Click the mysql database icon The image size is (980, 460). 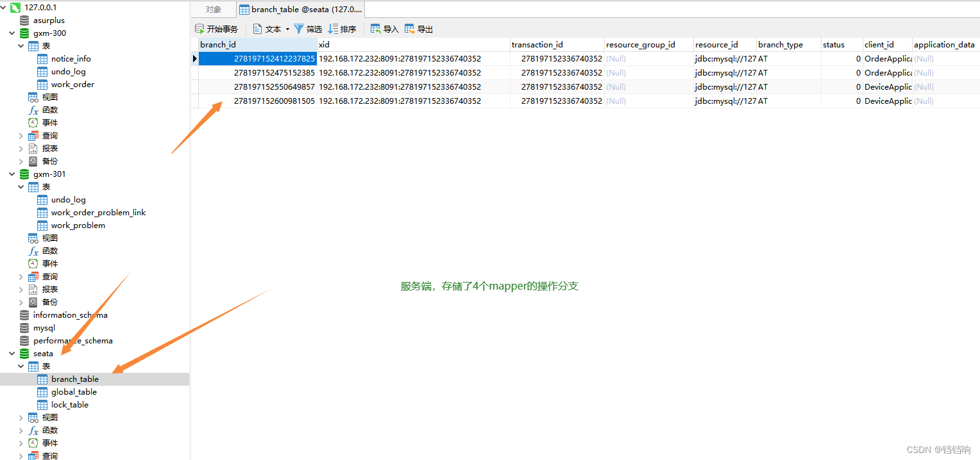[x=24, y=328]
